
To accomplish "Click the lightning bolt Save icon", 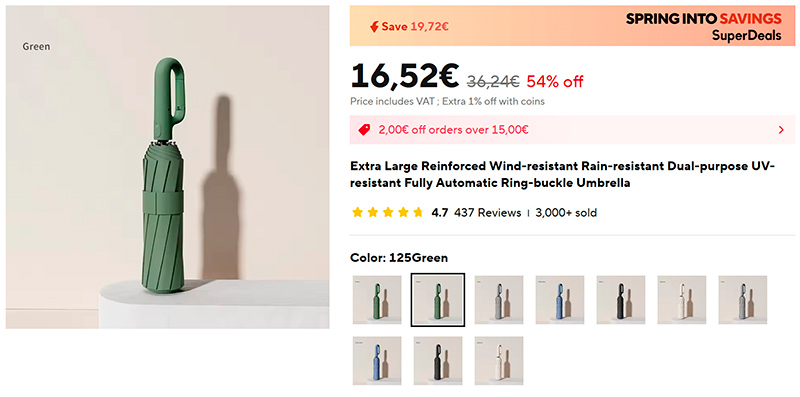I will (x=374, y=27).
